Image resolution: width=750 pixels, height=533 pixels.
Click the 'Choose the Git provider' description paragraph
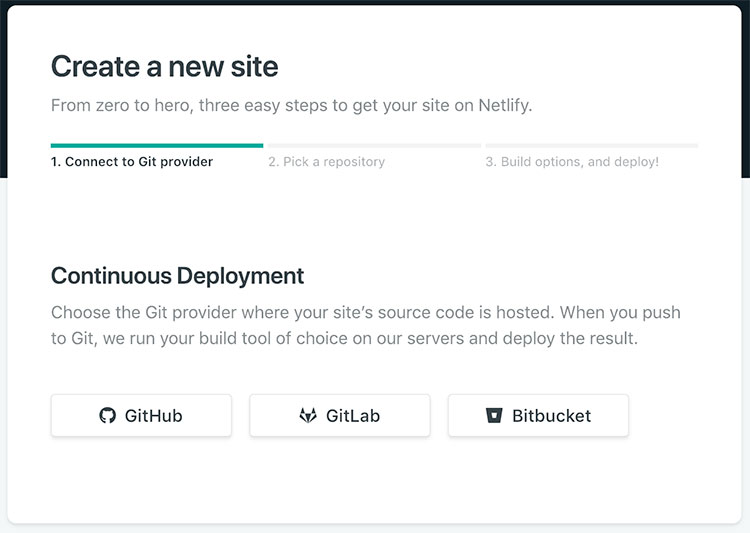pos(366,325)
